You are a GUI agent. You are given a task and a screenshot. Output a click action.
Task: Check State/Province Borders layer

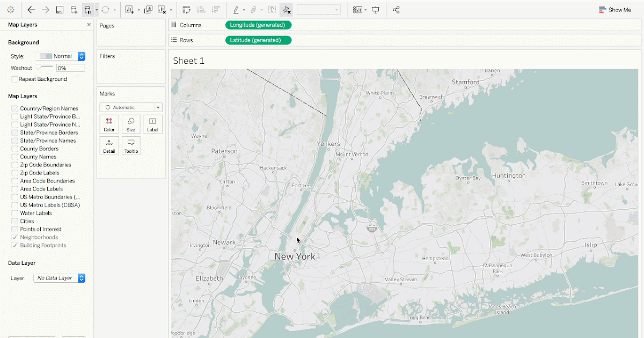click(14, 133)
